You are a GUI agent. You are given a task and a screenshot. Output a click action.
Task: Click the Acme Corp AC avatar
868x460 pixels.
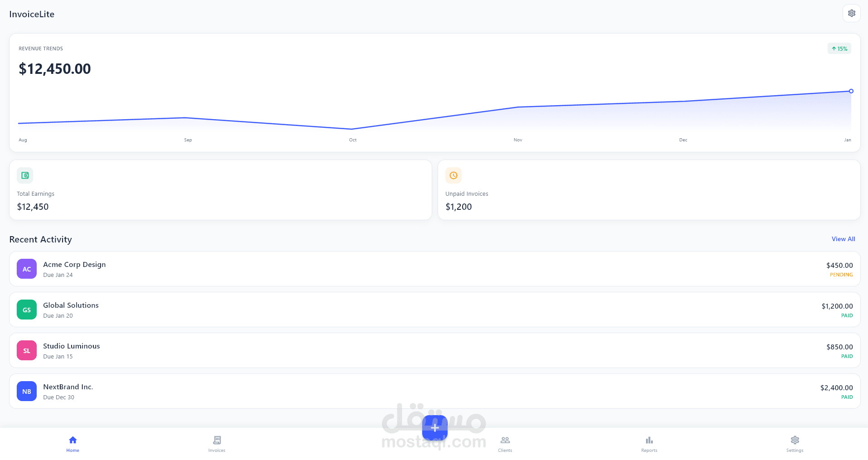(x=27, y=269)
